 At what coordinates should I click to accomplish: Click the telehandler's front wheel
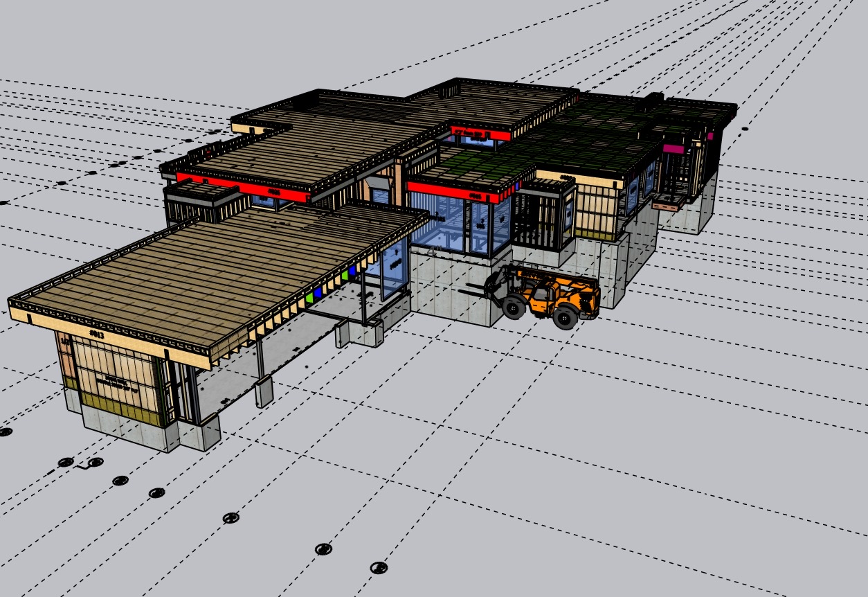pyautogui.click(x=514, y=308)
